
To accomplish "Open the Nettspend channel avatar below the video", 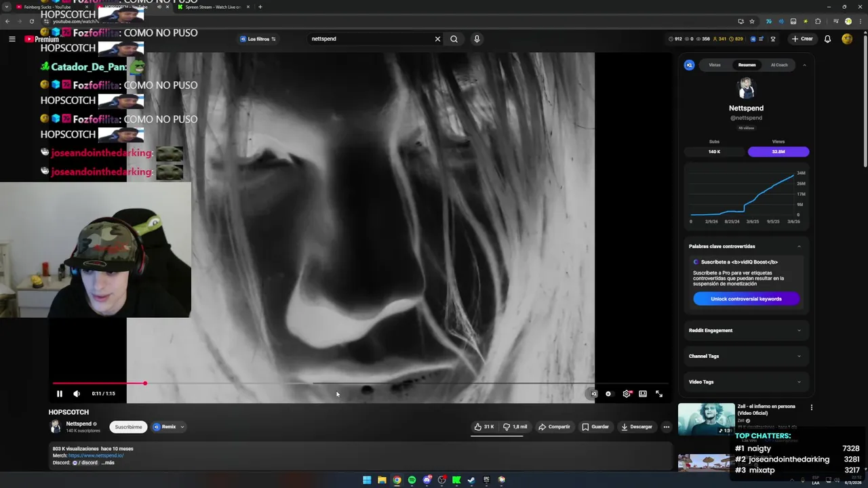I will (x=55, y=426).
